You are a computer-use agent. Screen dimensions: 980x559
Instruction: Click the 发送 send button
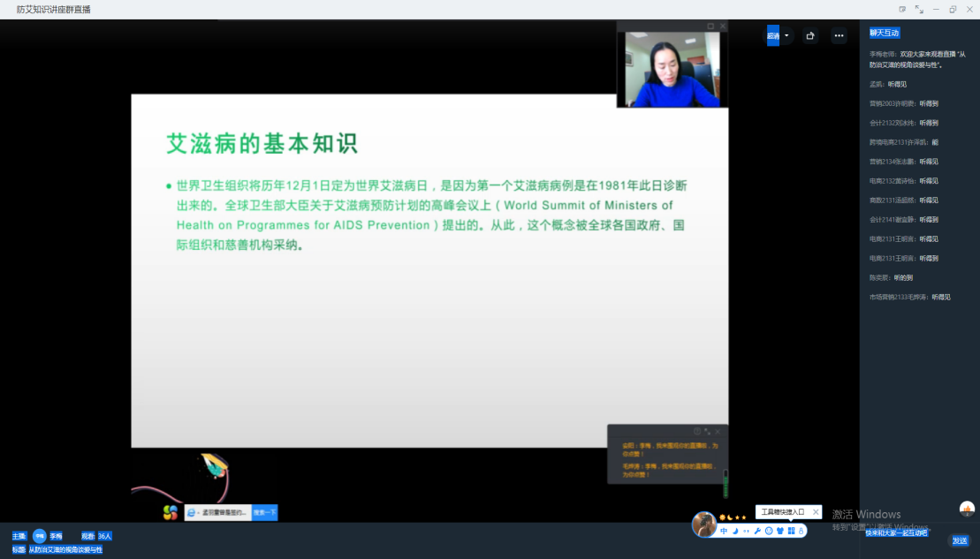point(959,540)
